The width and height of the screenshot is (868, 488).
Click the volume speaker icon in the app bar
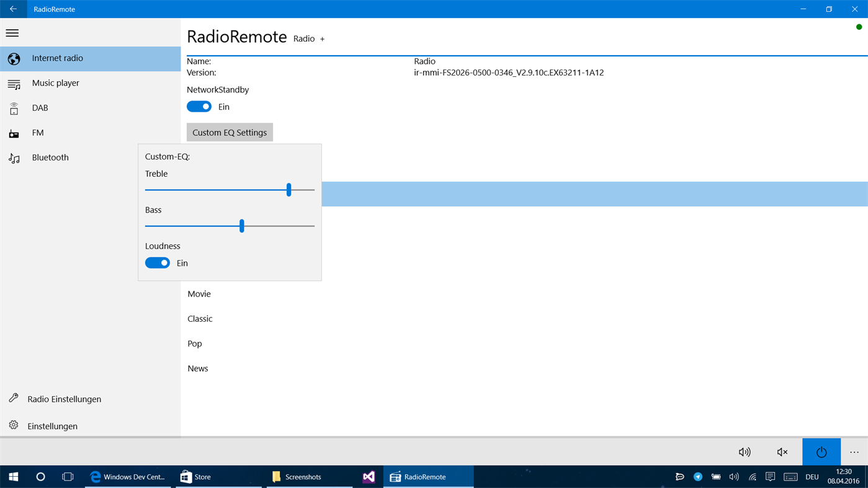tap(744, 451)
